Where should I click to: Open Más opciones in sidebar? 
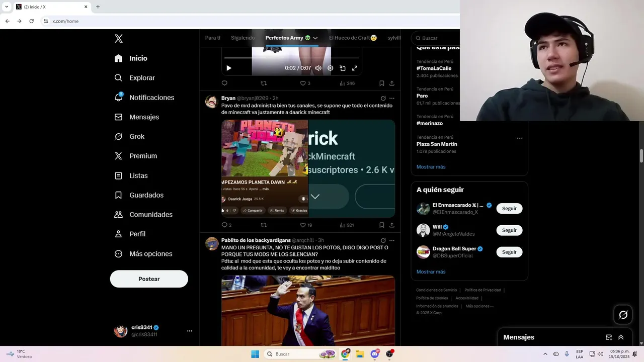(143, 254)
